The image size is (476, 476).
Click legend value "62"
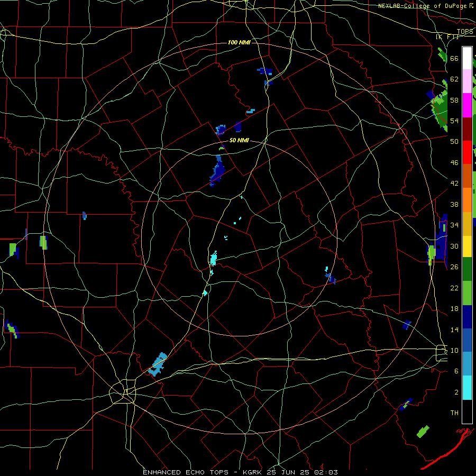click(x=454, y=79)
